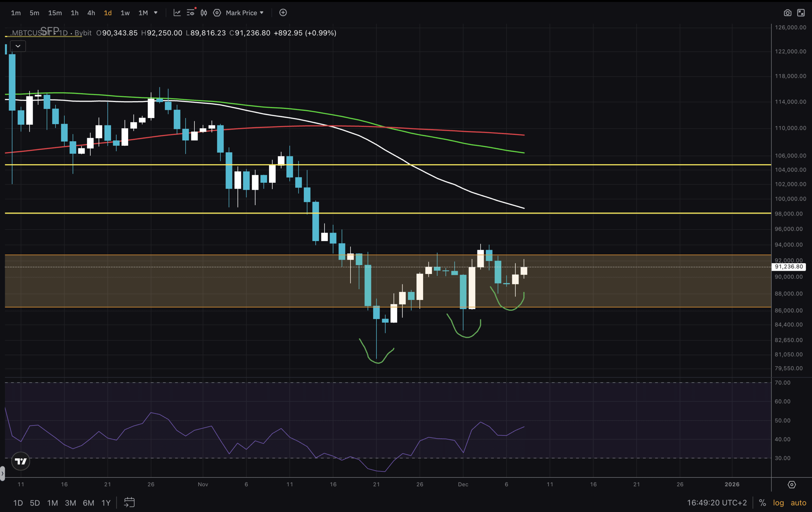Image resolution: width=812 pixels, height=512 pixels.
Task: Expand the Mark Price dropdown
Action: click(245, 13)
